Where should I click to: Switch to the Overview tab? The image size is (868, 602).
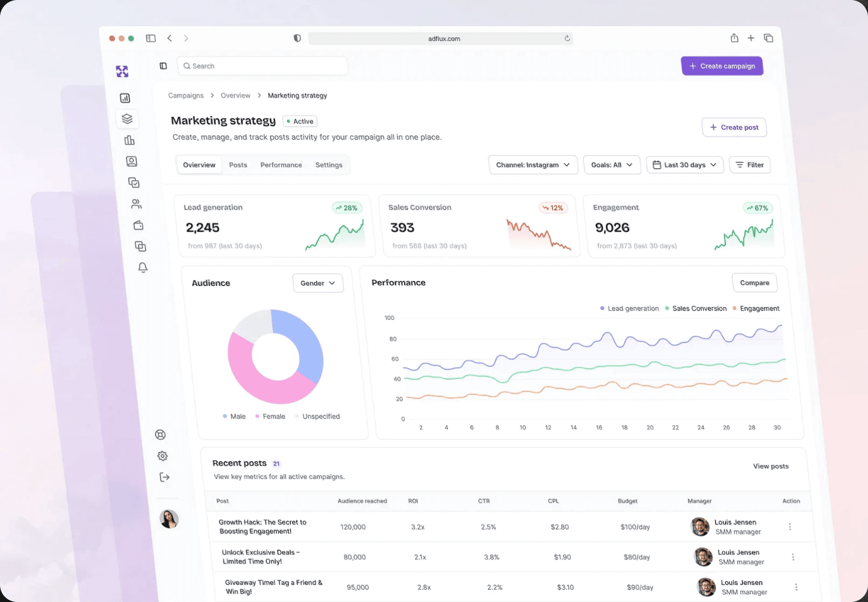point(199,165)
